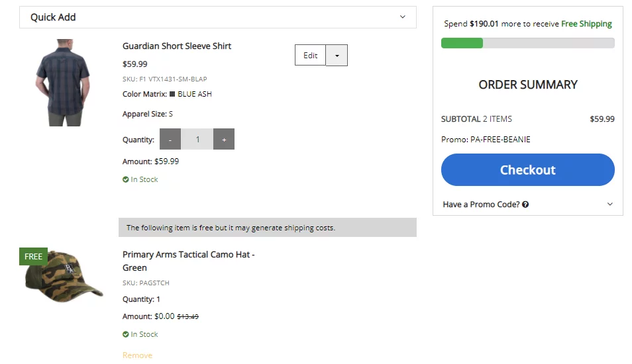Click the green FREE badge on hat
Image resolution: width=632 pixels, height=364 pixels.
[x=33, y=257]
